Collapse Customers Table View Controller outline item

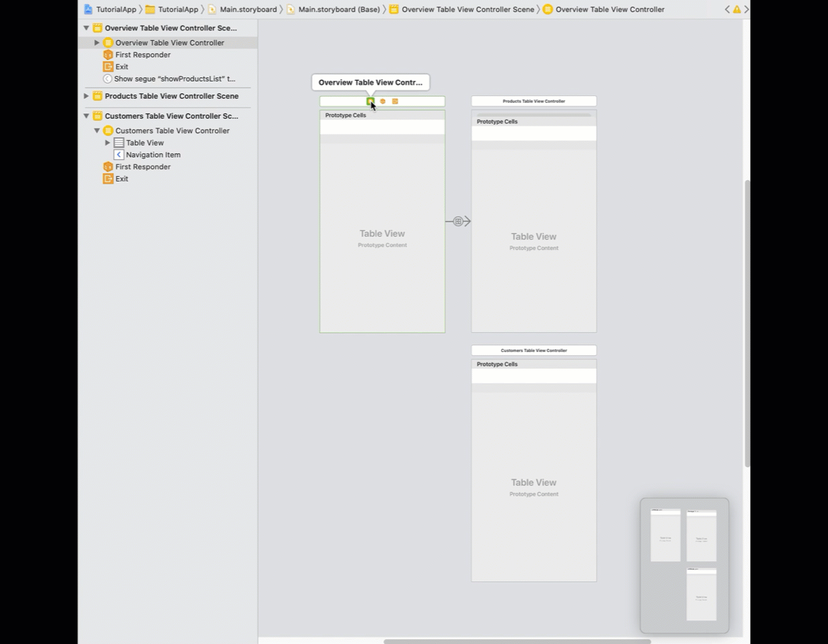click(97, 130)
